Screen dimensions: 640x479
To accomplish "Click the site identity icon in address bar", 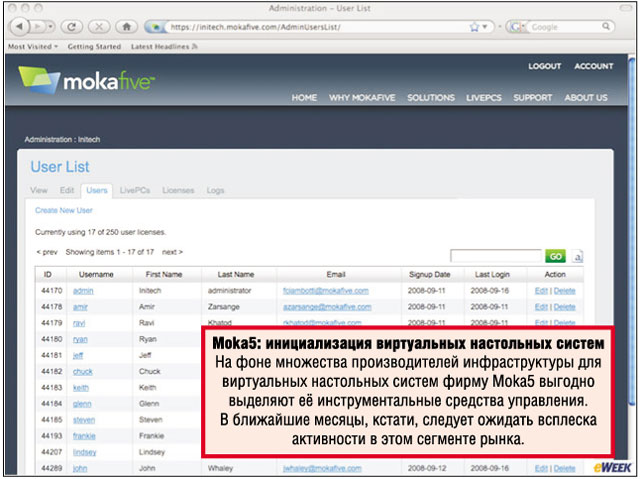I will pyautogui.click(x=156, y=27).
